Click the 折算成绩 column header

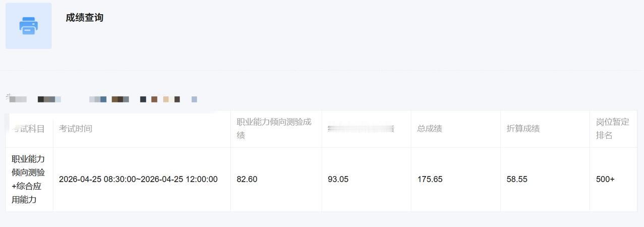[x=523, y=129]
